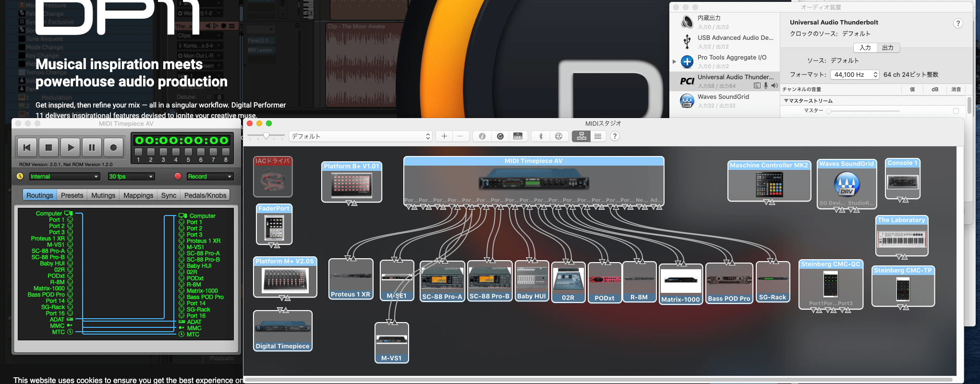Screen dimensions: 980x384
Task: Open MIDI Studio help question mark
Action: point(615,136)
